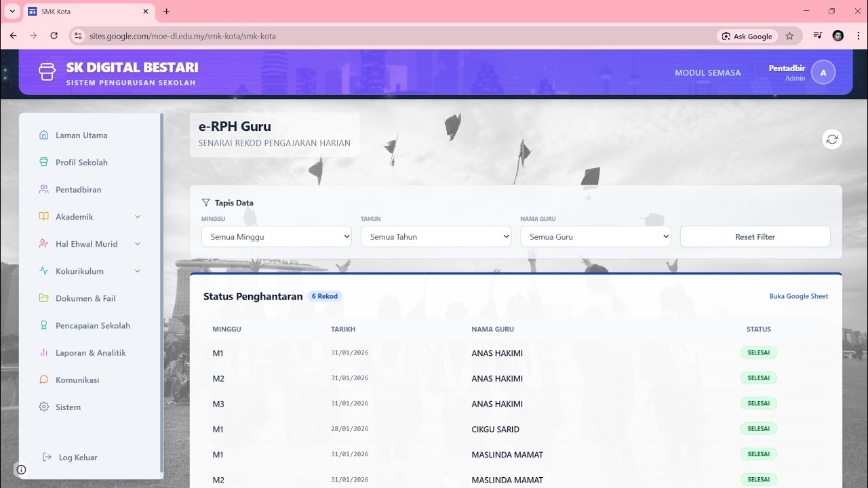Open the tab search dropdown arrow
The image size is (868, 488).
pos(12,11)
